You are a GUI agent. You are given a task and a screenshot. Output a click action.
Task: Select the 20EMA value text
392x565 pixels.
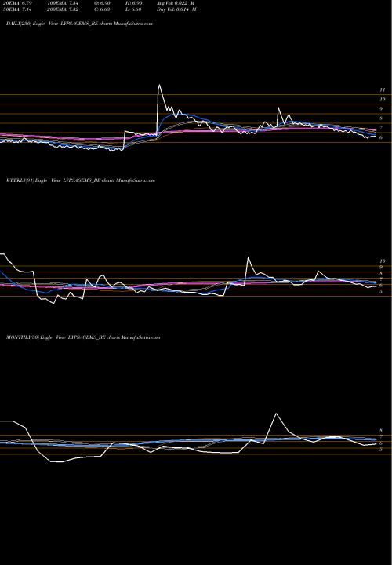(x=16, y=3)
